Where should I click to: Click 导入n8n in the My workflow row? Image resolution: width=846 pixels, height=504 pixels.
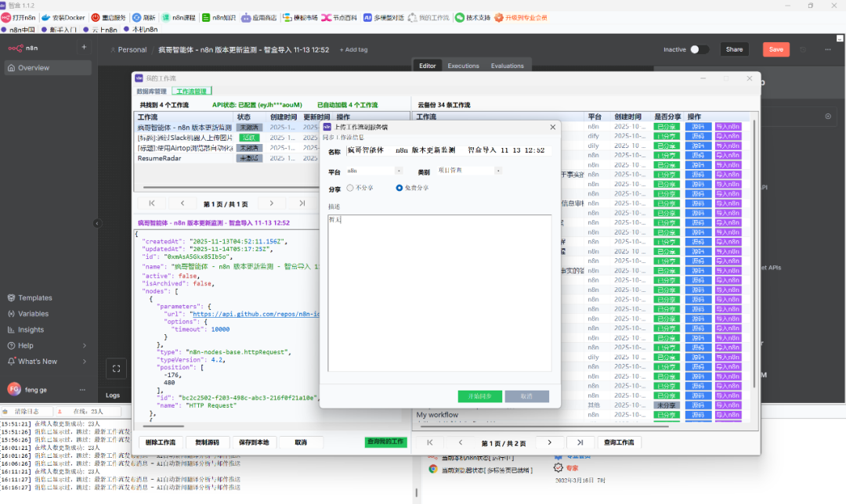[x=728, y=415]
